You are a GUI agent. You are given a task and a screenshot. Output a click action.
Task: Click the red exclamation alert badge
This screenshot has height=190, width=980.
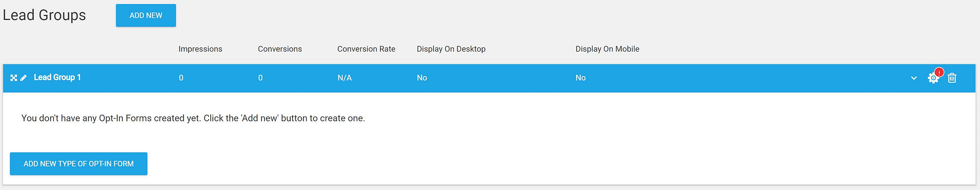(939, 72)
